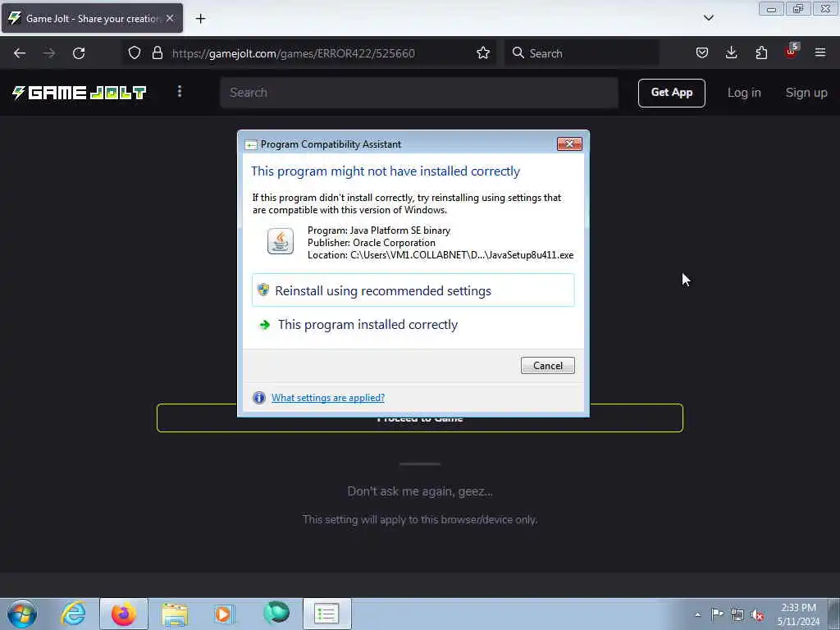Open the Firefox downloads panel
This screenshot has width=840, height=630.
(x=731, y=53)
